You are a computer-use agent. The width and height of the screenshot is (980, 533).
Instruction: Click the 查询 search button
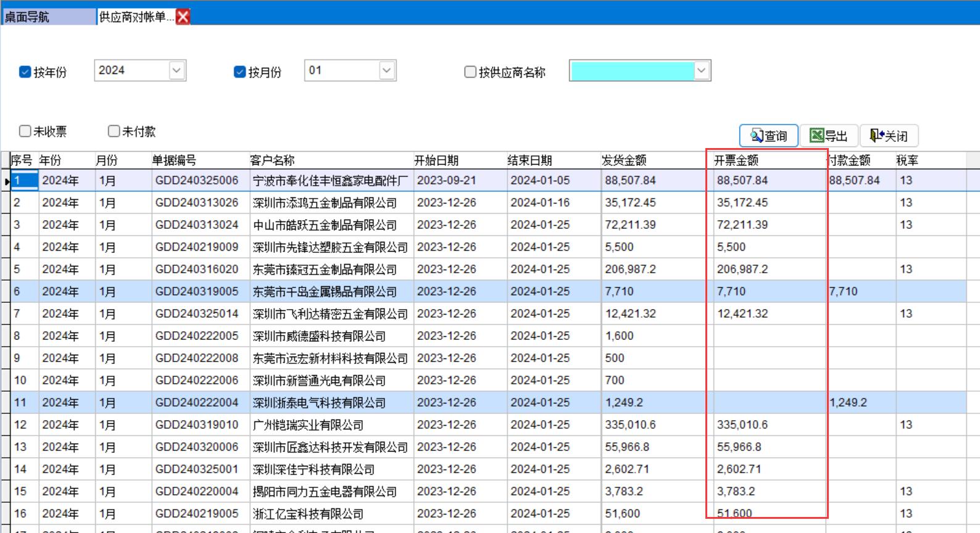pyautogui.click(x=768, y=136)
